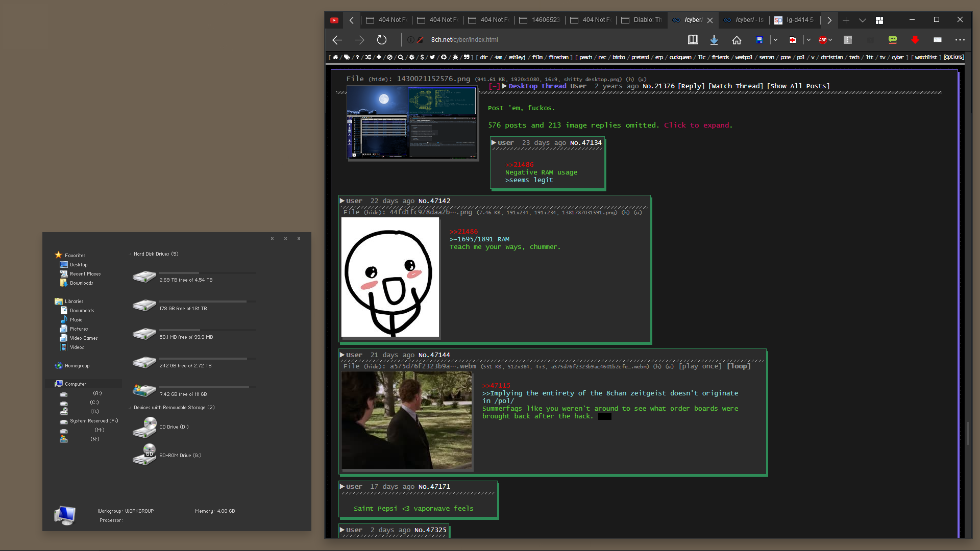Open the BD-ROM Drive (G:) icon

[x=144, y=455]
